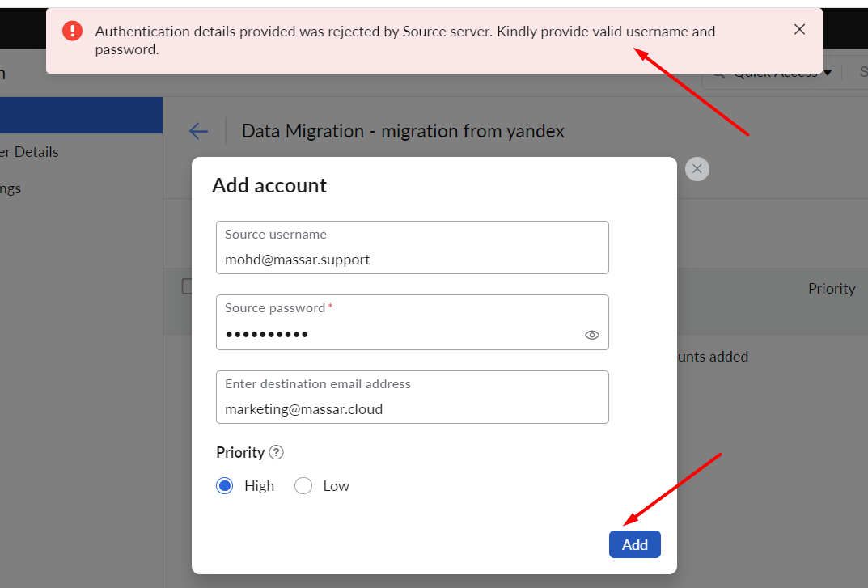868x588 pixels.
Task: Focus the Source password field
Action: 413,322
